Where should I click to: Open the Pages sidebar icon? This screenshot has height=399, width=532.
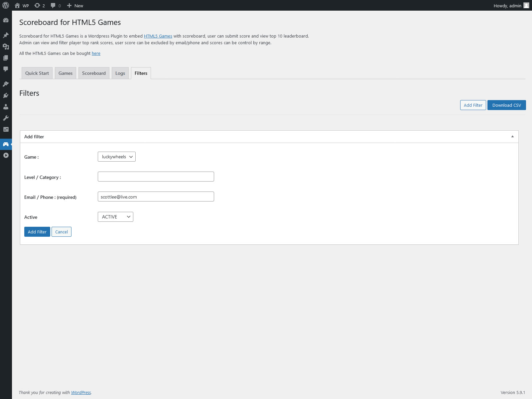(x=6, y=58)
